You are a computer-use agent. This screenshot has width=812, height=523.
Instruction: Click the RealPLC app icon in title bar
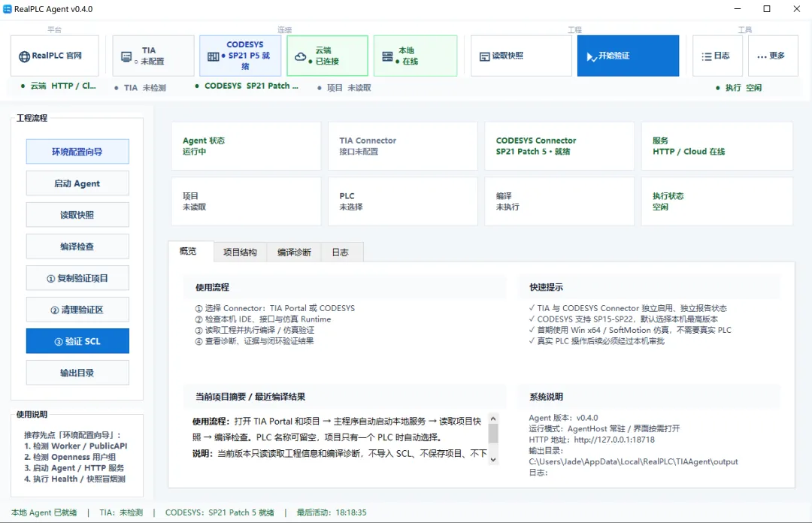coord(8,9)
